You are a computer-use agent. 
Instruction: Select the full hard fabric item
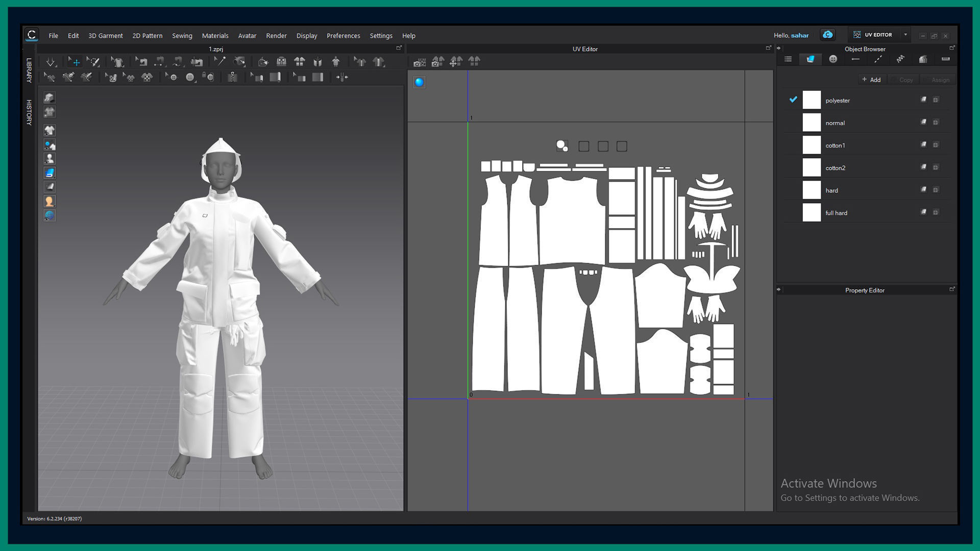click(x=836, y=213)
